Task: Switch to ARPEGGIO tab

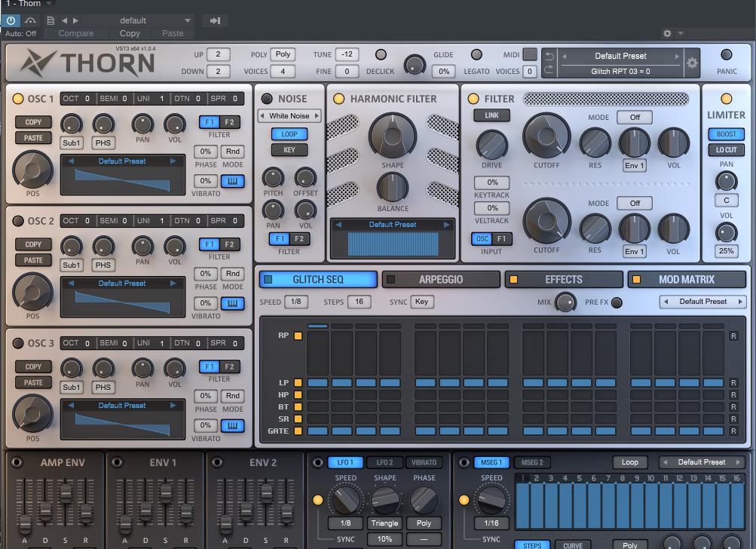Action: (x=441, y=279)
